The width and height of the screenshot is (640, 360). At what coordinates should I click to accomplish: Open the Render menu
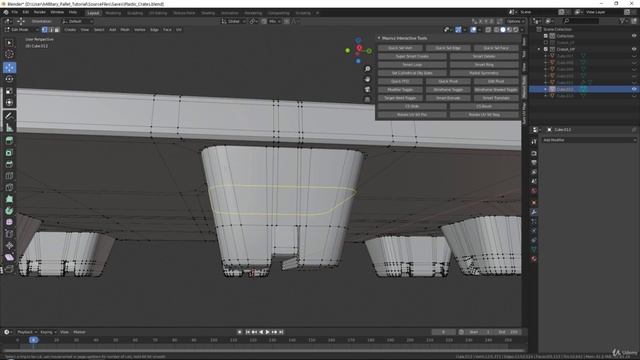click(x=40, y=12)
